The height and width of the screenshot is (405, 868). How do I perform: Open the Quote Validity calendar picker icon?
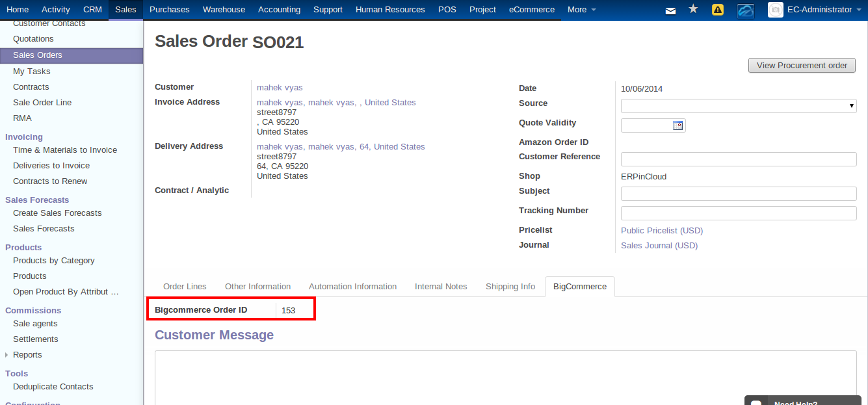[x=678, y=125]
